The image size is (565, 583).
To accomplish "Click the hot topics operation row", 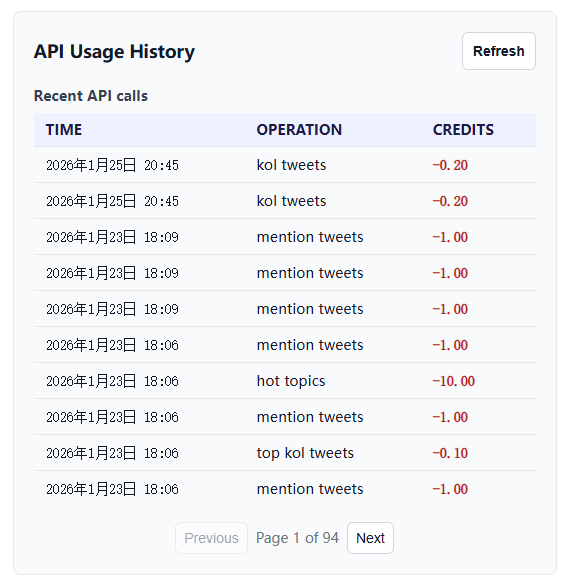I will pos(285,381).
